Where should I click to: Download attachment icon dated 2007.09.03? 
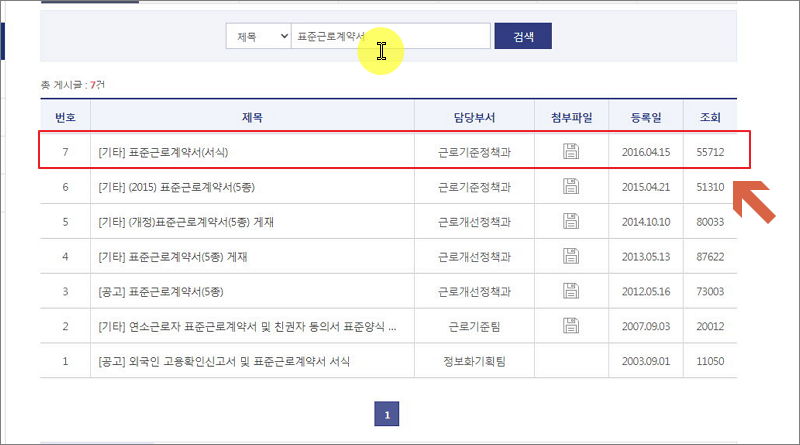coord(571,325)
